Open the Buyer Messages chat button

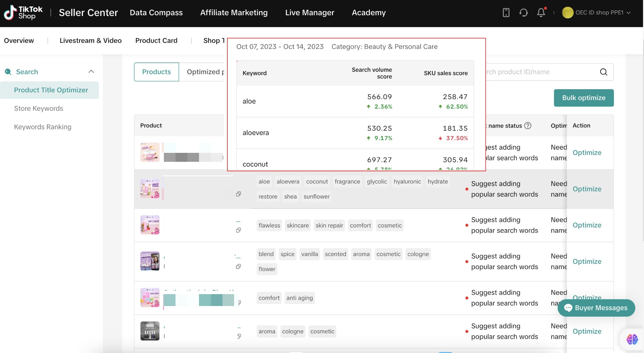pos(596,308)
